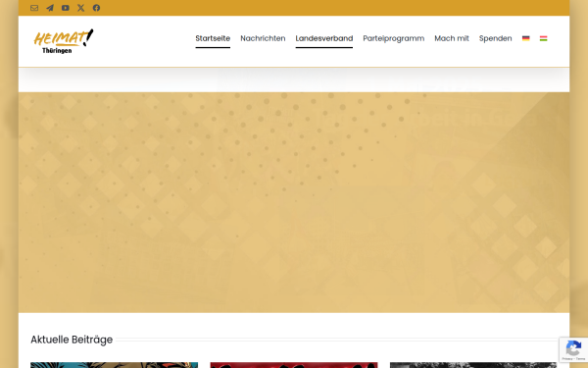Switch language via the German flag

[x=525, y=38]
